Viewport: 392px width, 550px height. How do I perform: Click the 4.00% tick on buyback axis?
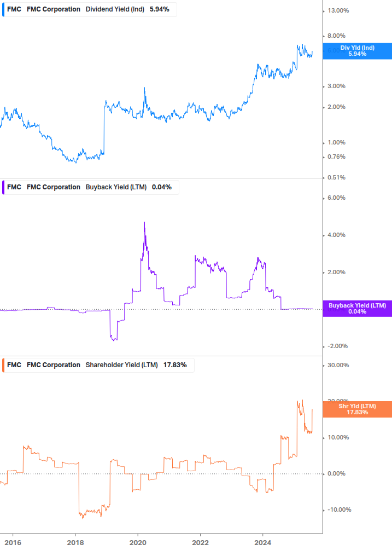coord(336,235)
